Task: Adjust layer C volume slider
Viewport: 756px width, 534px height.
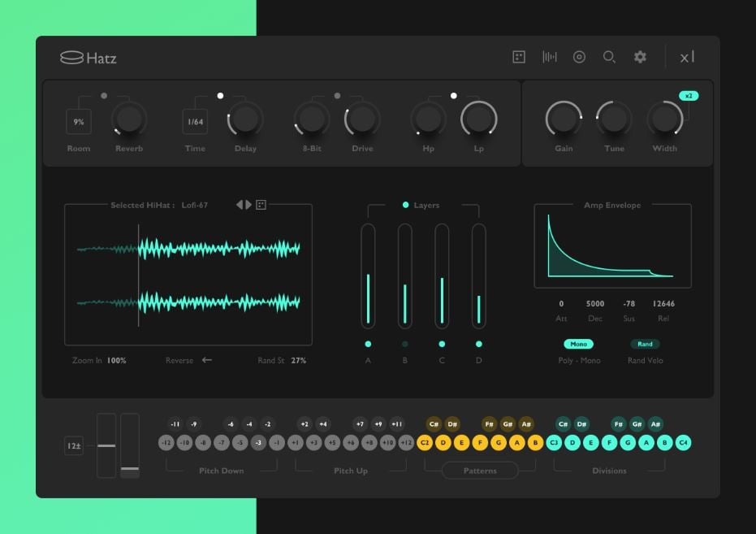Action: (442, 276)
